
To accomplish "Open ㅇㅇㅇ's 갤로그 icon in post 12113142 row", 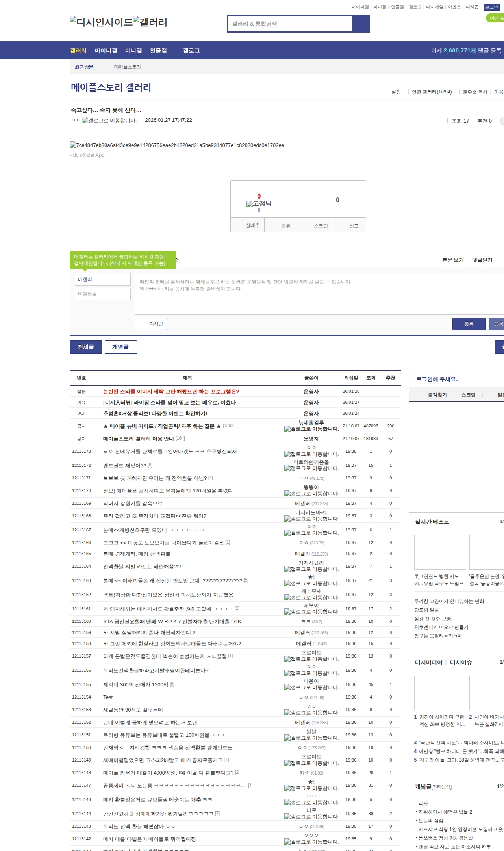I will (311, 842).
